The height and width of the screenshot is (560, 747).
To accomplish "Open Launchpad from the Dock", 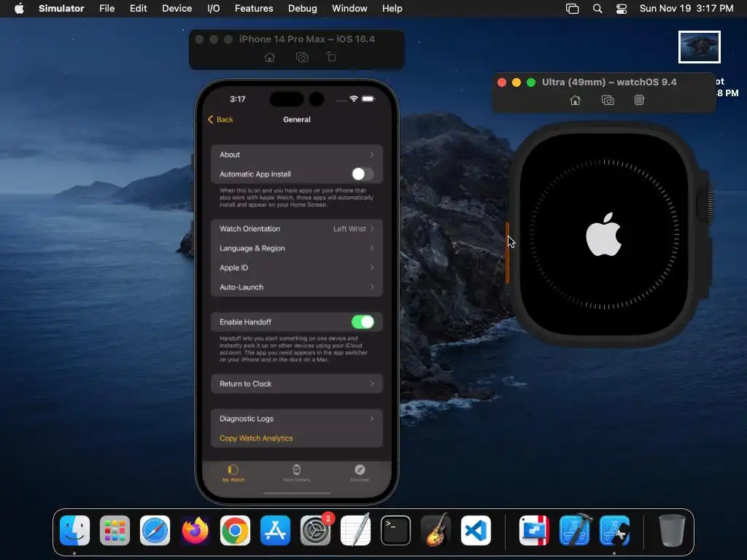I will (x=115, y=530).
